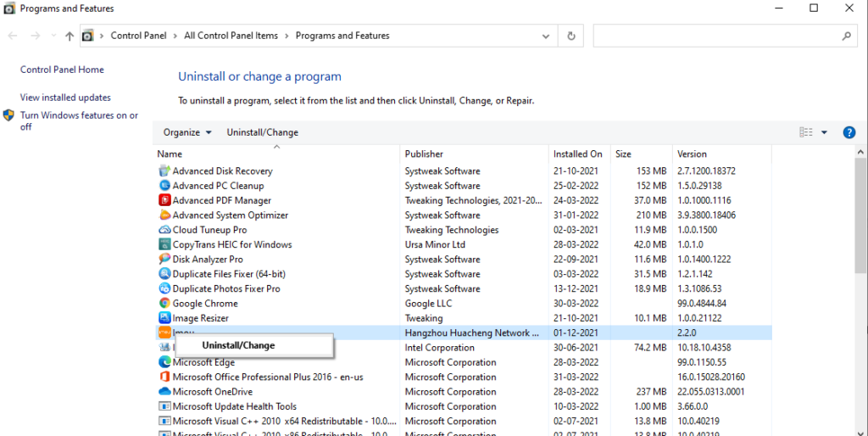Click version 99.0.4844.84 cell

pos(702,303)
